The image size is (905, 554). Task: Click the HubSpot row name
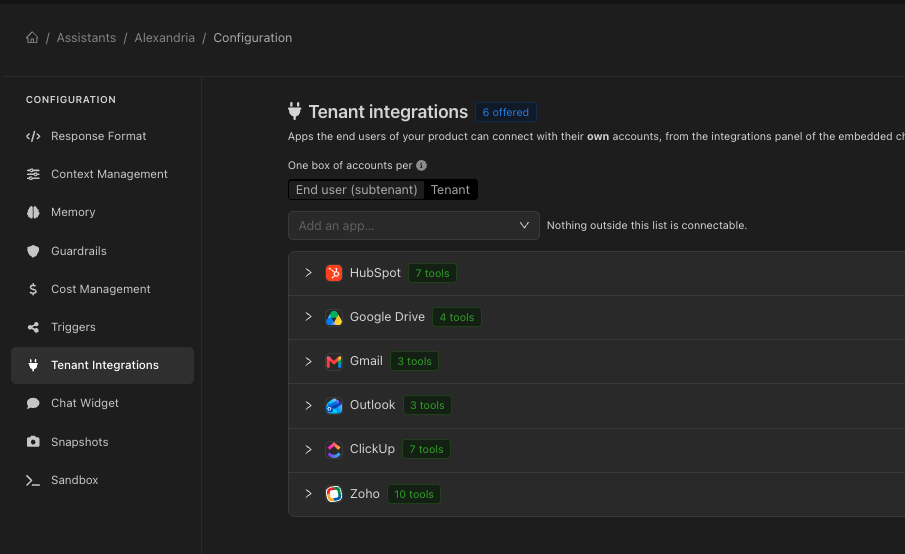(375, 273)
